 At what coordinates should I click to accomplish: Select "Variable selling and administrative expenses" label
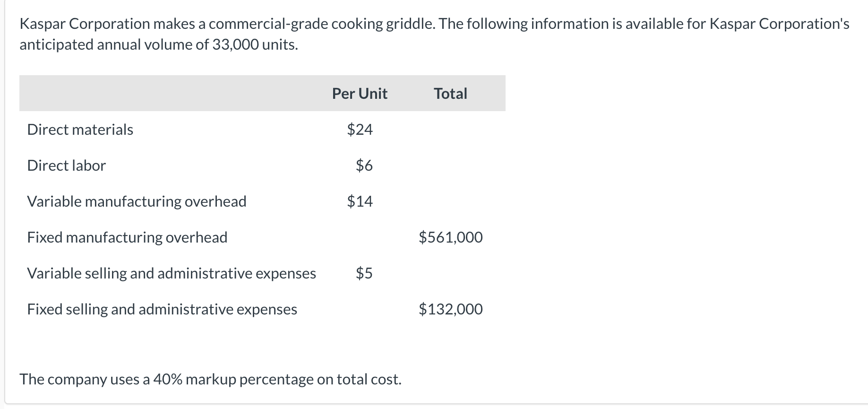[x=172, y=273]
